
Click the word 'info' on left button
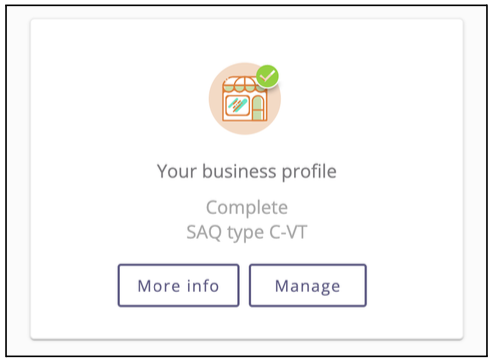(203, 286)
